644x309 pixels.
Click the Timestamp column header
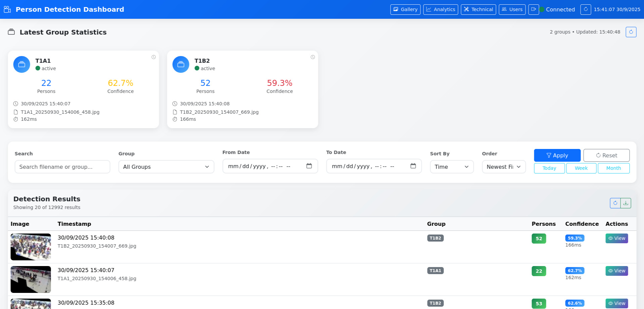click(x=74, y=224)
